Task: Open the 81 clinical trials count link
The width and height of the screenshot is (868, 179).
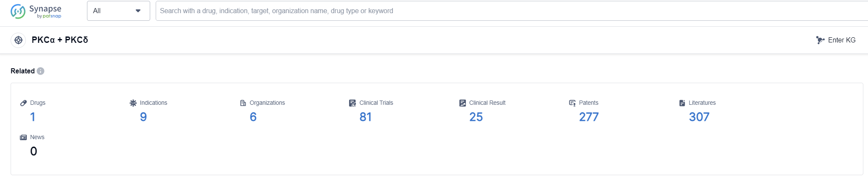Action: coord(365,117)
